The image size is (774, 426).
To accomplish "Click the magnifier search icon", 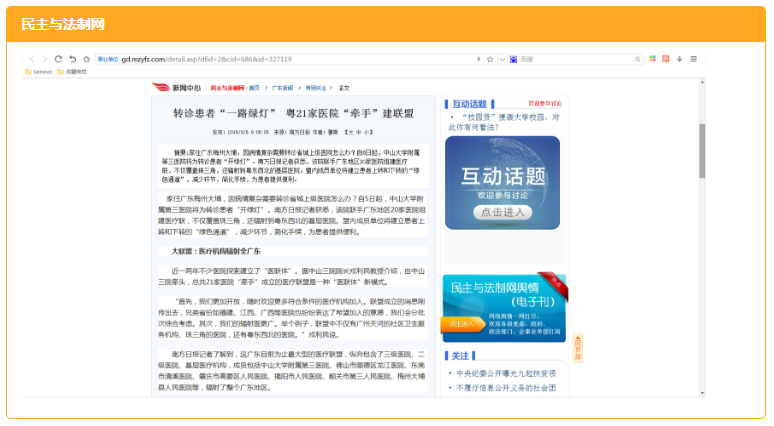I will point(638,59).
